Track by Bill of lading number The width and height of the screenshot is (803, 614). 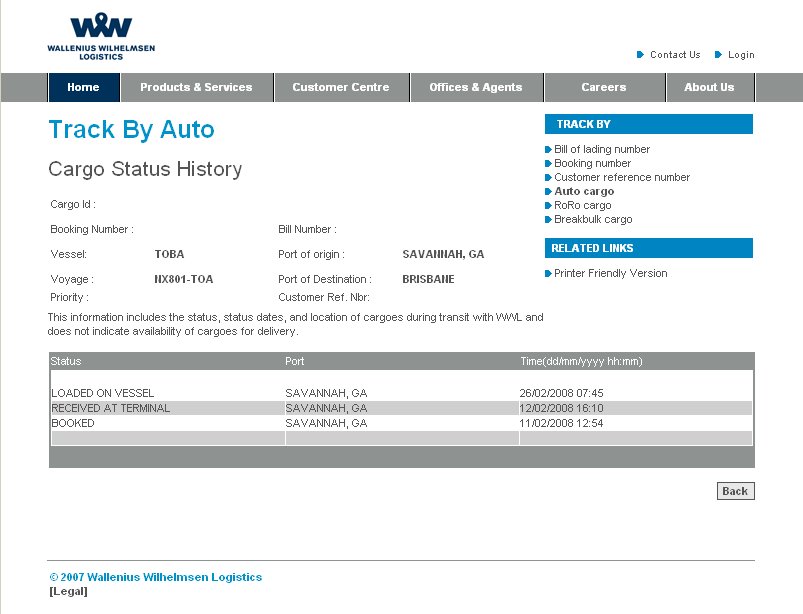pyautogui.click(x=602, y=149)
